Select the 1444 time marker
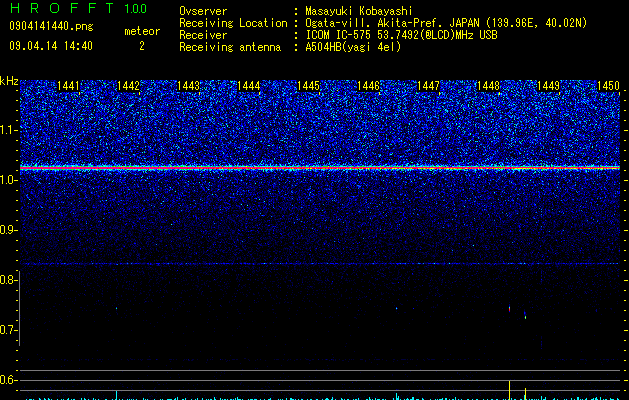Image resolution: width=629 pixels, height=400 pixels. coord(248,86)
